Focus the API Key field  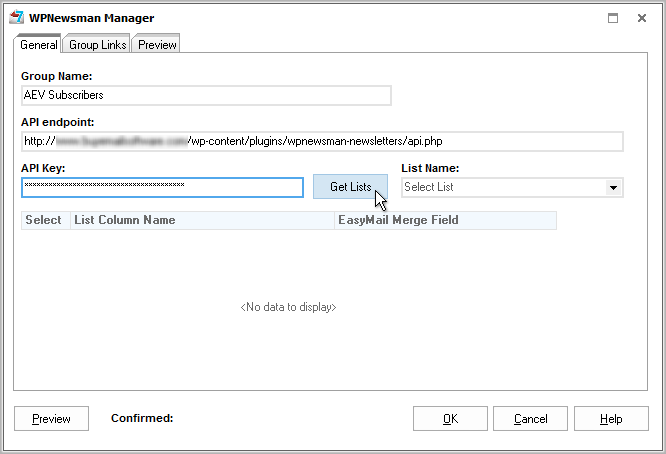click(x=162, y=187)
